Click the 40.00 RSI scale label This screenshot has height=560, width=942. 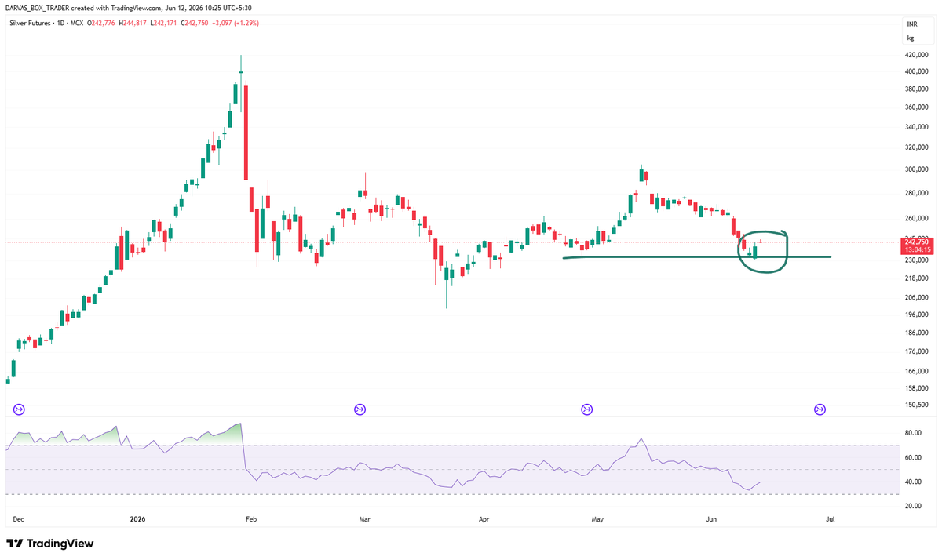pos(913,482)
